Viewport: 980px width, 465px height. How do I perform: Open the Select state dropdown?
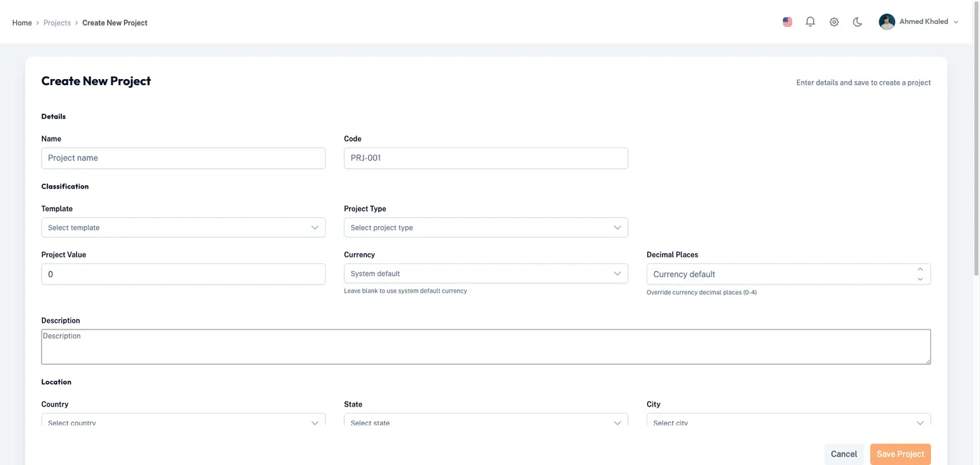click(486, 421)
